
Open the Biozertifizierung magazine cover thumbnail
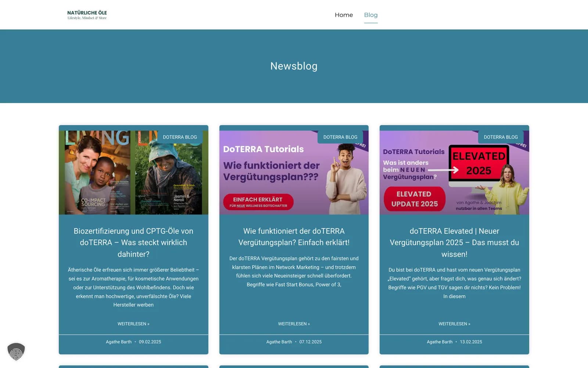click(133, 172)
